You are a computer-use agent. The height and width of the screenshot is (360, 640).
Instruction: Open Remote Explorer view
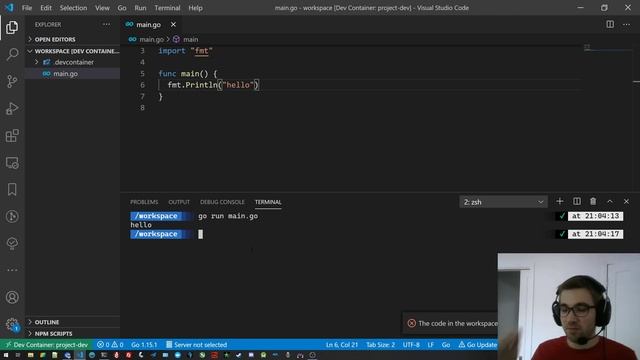tap(12, 163)
